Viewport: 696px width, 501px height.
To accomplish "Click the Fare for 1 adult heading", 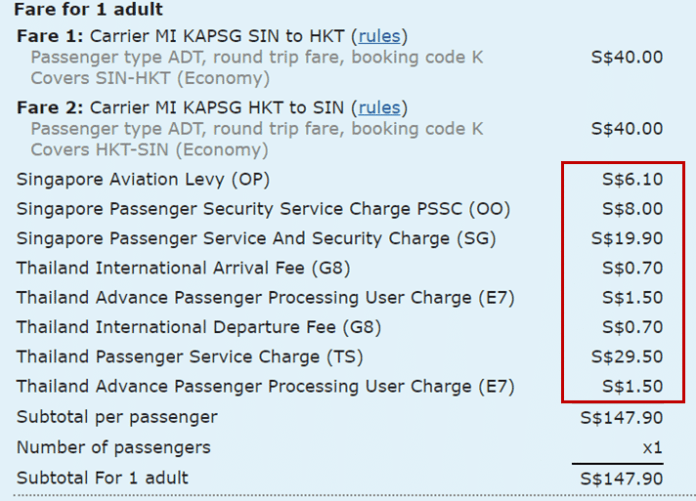I will 88,9.
